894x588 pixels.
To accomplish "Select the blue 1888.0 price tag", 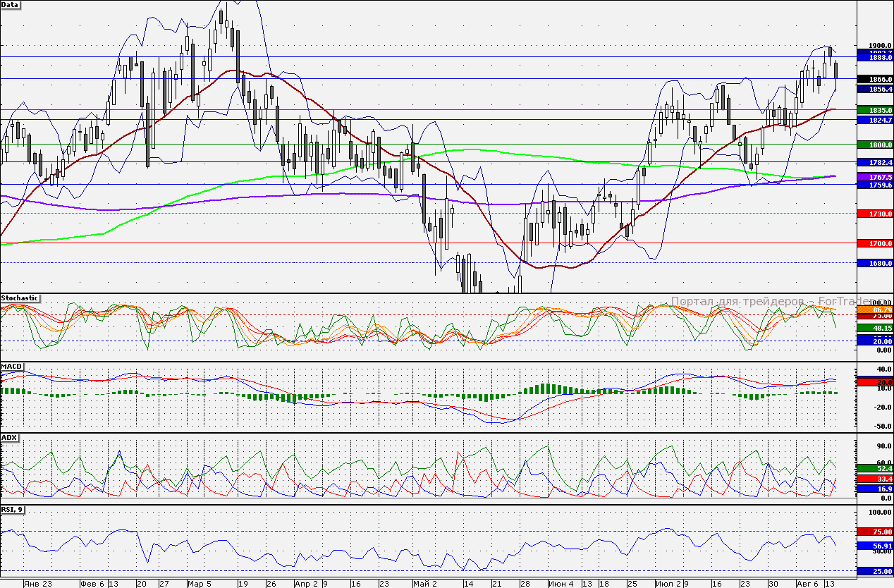I will coord(874,58).
